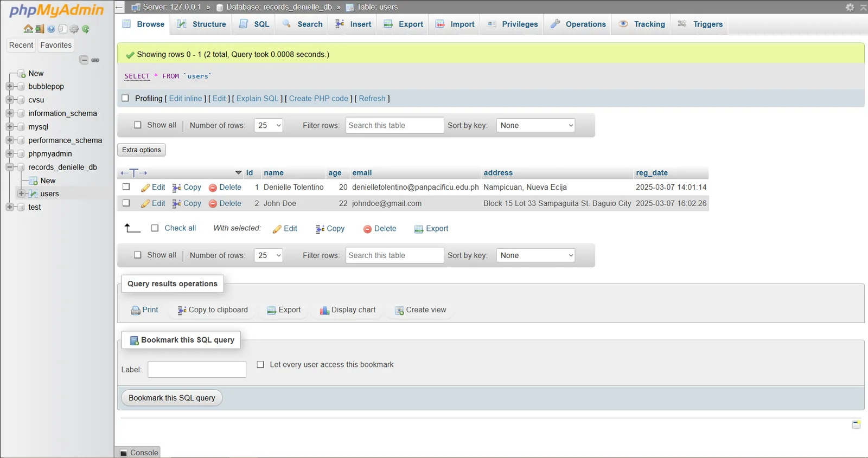This screenshot has height=458, width=868.
Task: Click Copy icon for Denielle Tolentino row
Action: click(176, 188)
